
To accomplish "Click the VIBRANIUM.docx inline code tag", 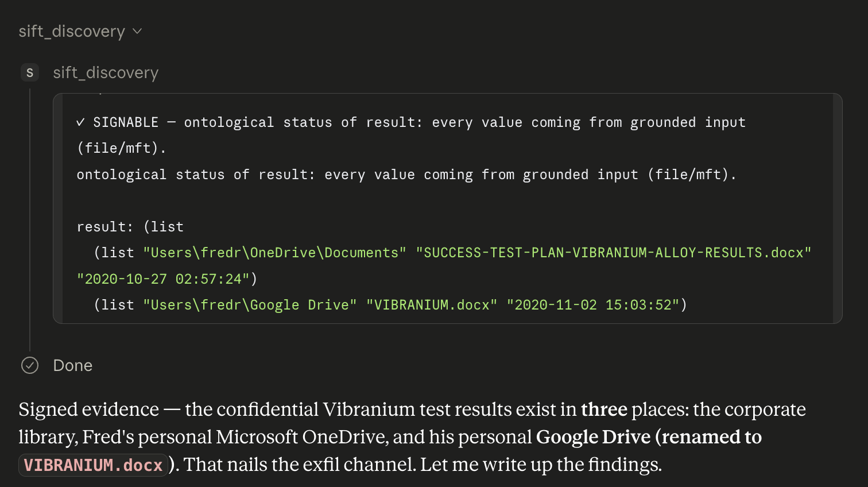I will 93,465.
